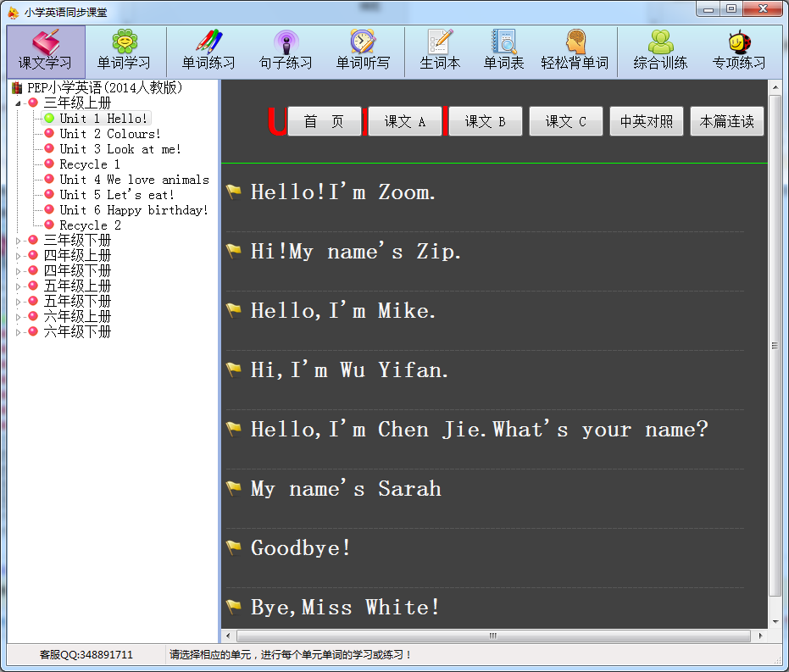Image resolution: width=789 pixels, height=672 pixels.
Task: Open 句子练习 sentence practice
Action: tap(286, 51)
